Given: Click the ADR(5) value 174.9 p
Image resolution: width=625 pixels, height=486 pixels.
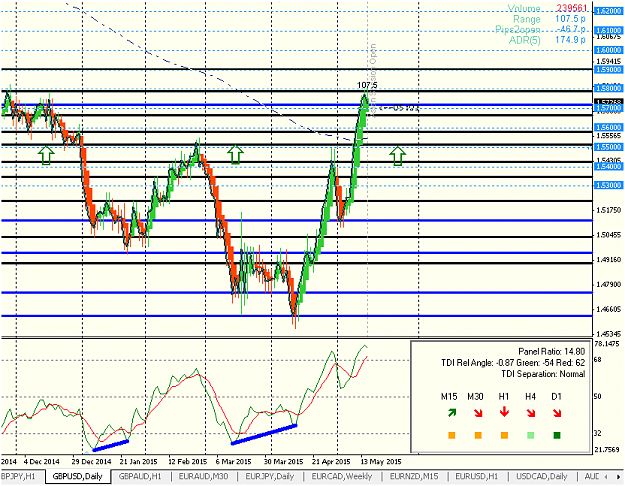Looking at the screenshot, I should coord(570,39).
